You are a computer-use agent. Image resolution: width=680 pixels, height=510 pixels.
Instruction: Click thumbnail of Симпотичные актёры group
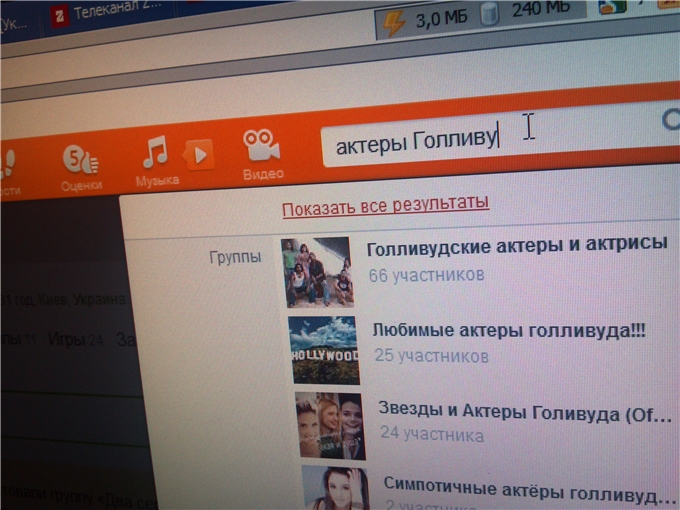(336, 487)
